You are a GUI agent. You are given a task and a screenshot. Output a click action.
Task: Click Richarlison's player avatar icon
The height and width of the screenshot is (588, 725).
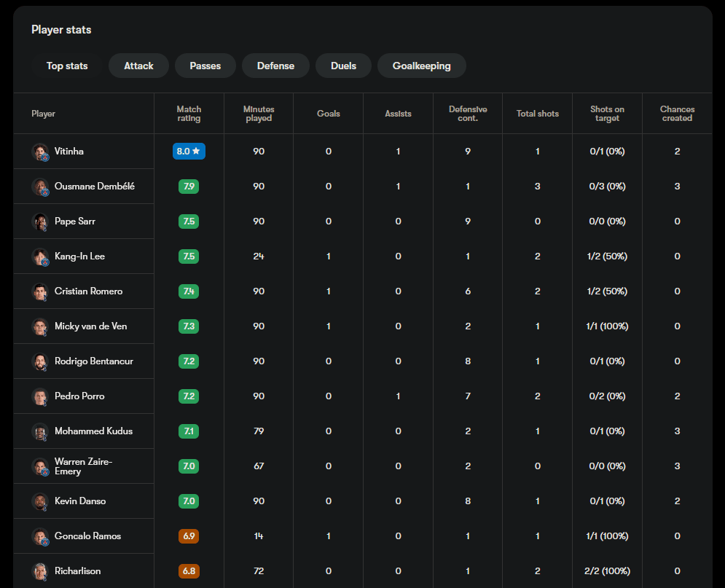point(40,571)
